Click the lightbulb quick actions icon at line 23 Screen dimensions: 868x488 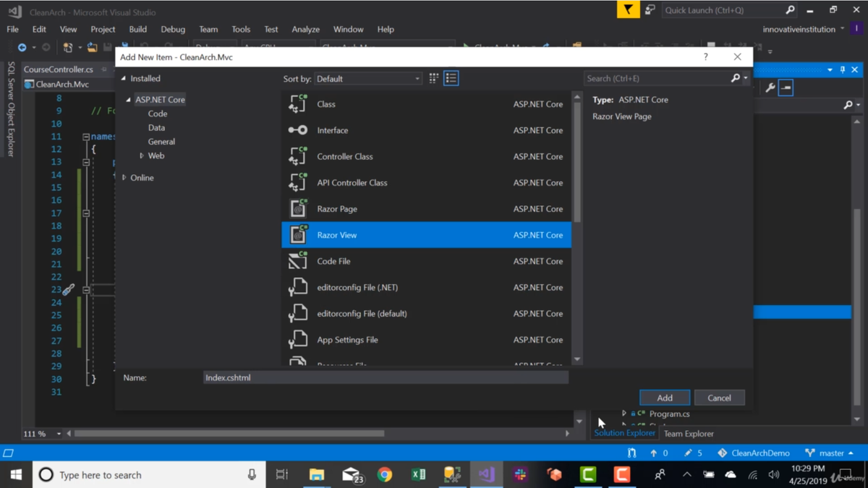pos(68,290)
